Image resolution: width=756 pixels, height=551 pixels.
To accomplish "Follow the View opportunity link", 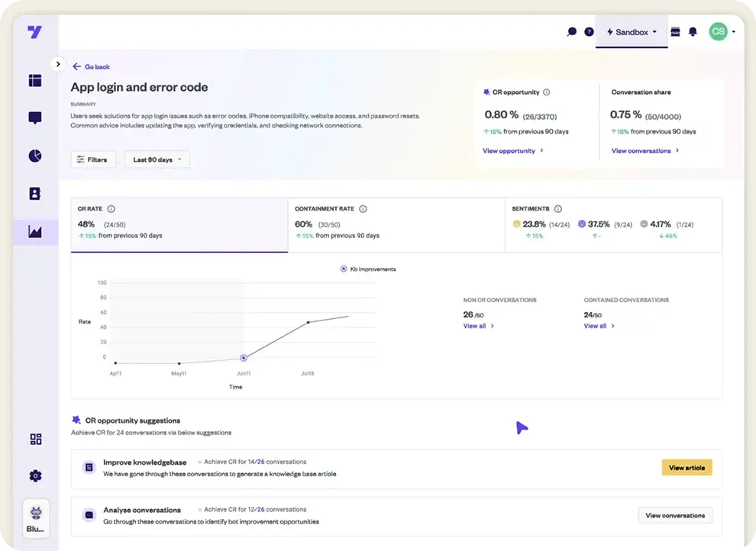I will click(x=511, y=150).
